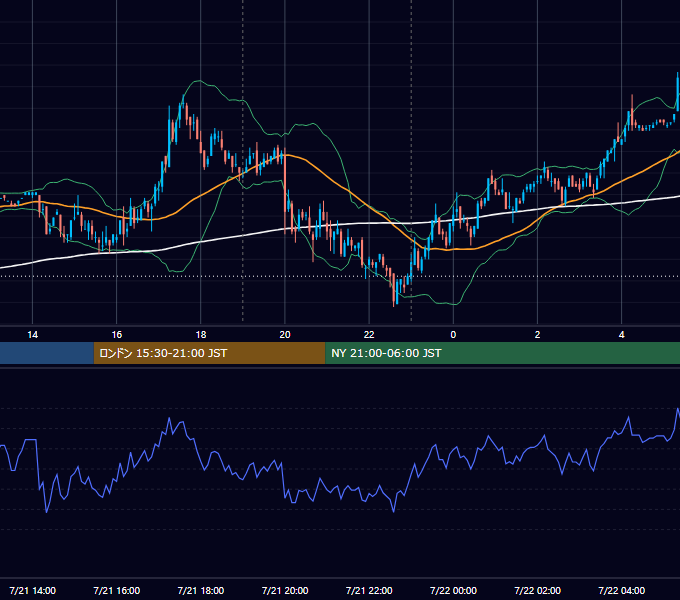The height and width of the screenshot is (600, 680).
Task: Select the NY session bar labeled 21:00-06:00 JST
Action: [x=502, y=353]
